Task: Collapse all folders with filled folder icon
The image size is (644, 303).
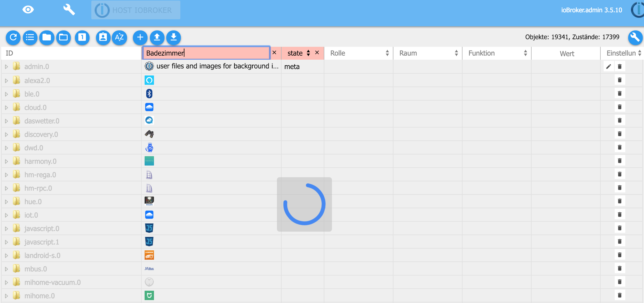Action: pos(47,37)
